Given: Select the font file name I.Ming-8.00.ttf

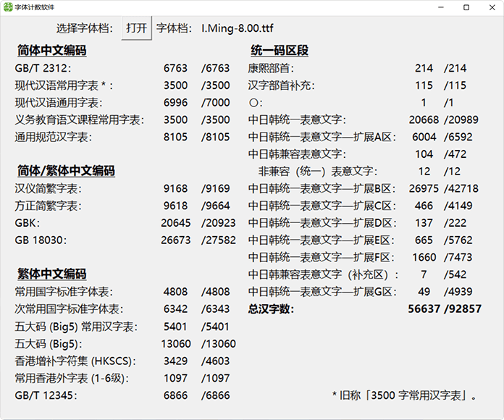Looking at the screenshot, I should 238,28.
